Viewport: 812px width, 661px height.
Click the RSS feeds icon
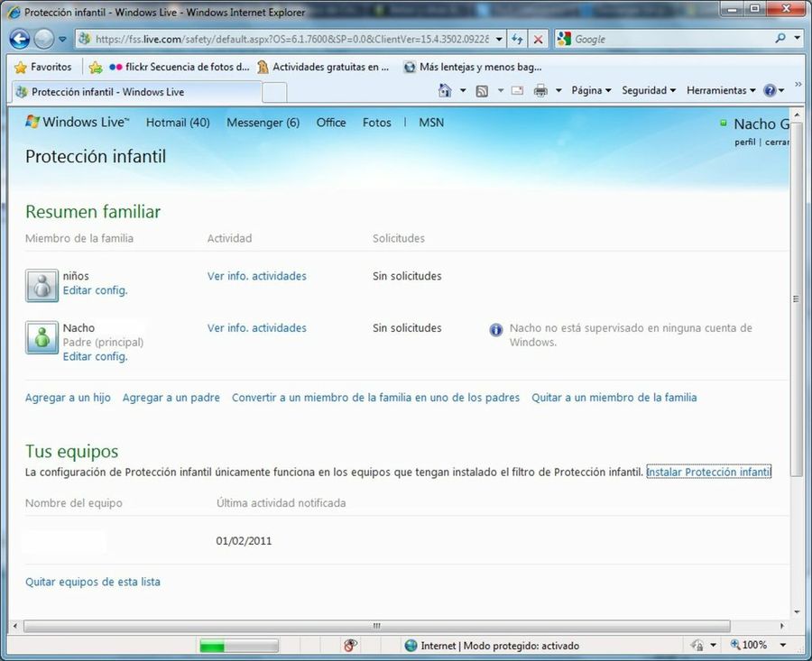[x=482, y=90]
